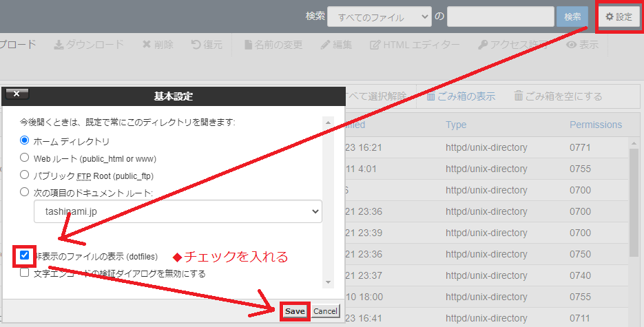Click the ダウンロード download icon
Viewport: 644px width, 327px height.
[x=59, y=45]
